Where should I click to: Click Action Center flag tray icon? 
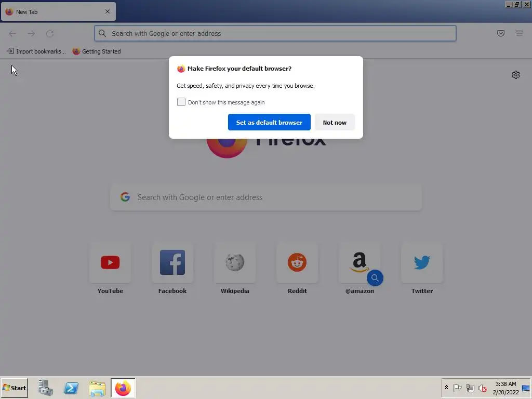pos(457,388)
